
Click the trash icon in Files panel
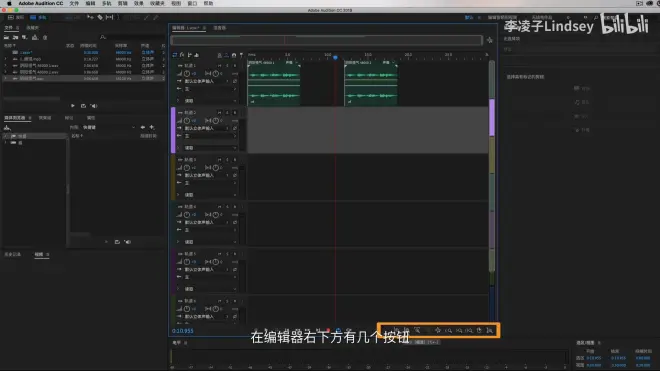[x=45, y=37]
